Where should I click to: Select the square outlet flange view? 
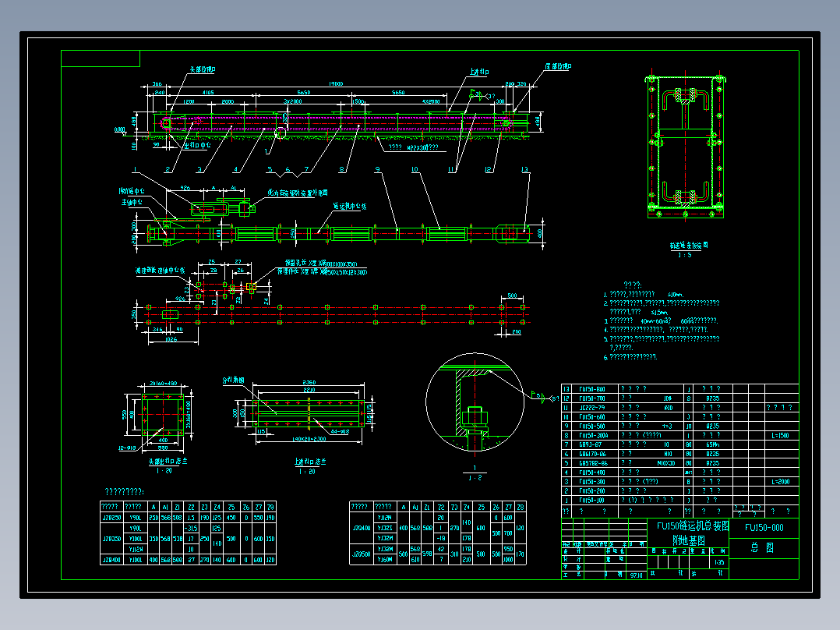[x=164, y=415]
